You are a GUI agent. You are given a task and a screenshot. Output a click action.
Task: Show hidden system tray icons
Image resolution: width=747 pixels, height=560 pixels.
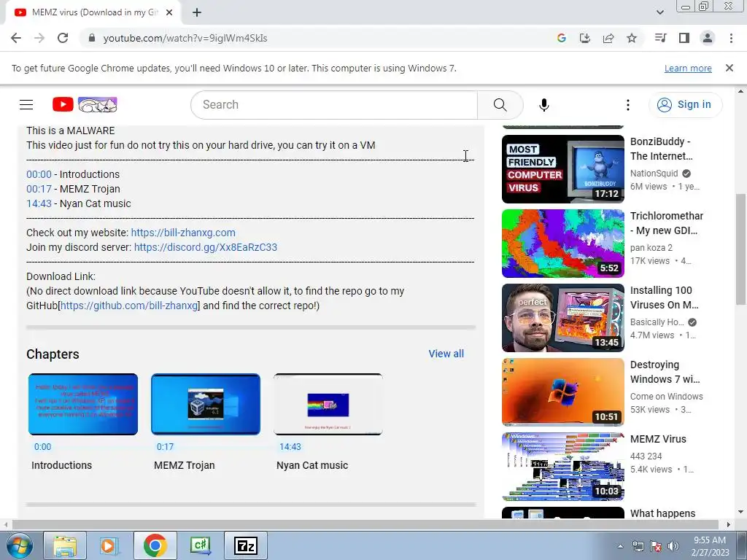[620, 546]
